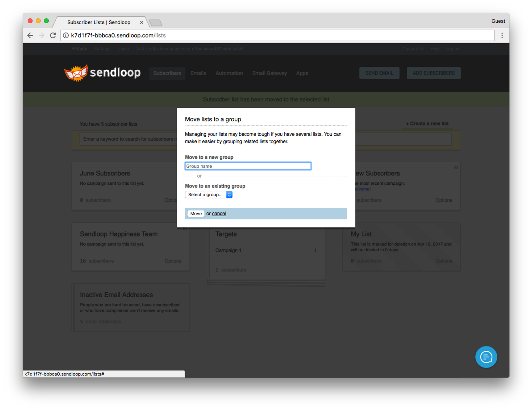Open the Sendloop Happiness Team list

click(119, 234)
